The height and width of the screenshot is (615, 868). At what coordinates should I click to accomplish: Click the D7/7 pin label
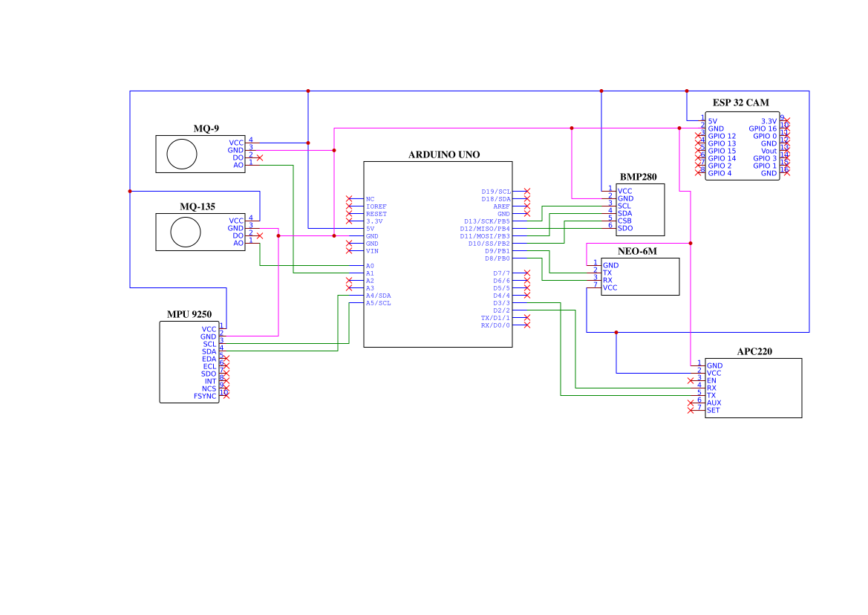[x=501, y=273]
